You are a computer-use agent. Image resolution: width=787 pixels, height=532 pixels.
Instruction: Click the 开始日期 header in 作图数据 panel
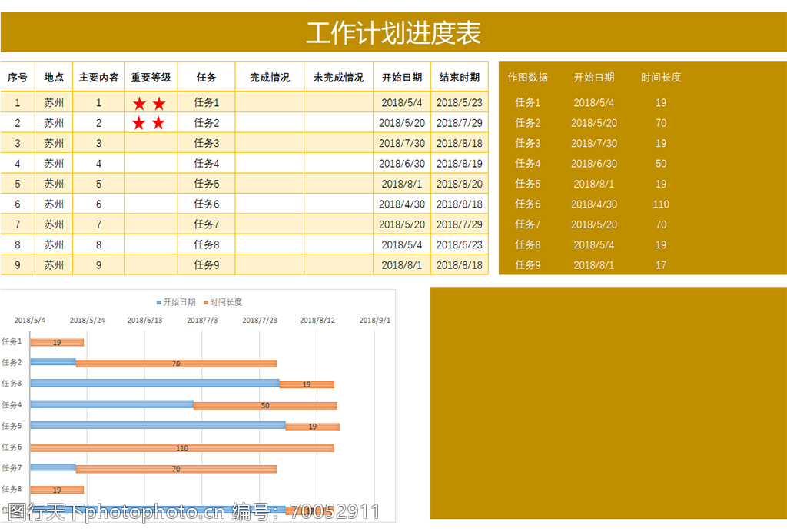(x=594, y=78)
